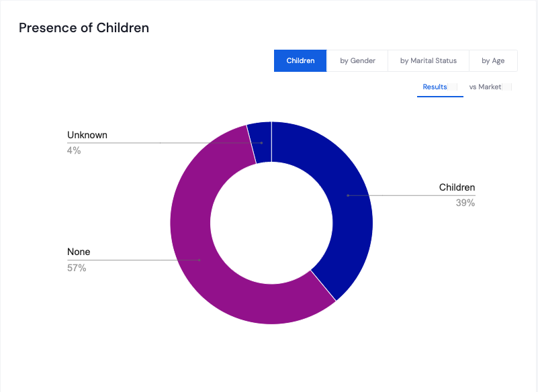The height and width of the screenshot is (392, 538).
Task: Select the Children segmented tab
Action: (x=300, y=60)
